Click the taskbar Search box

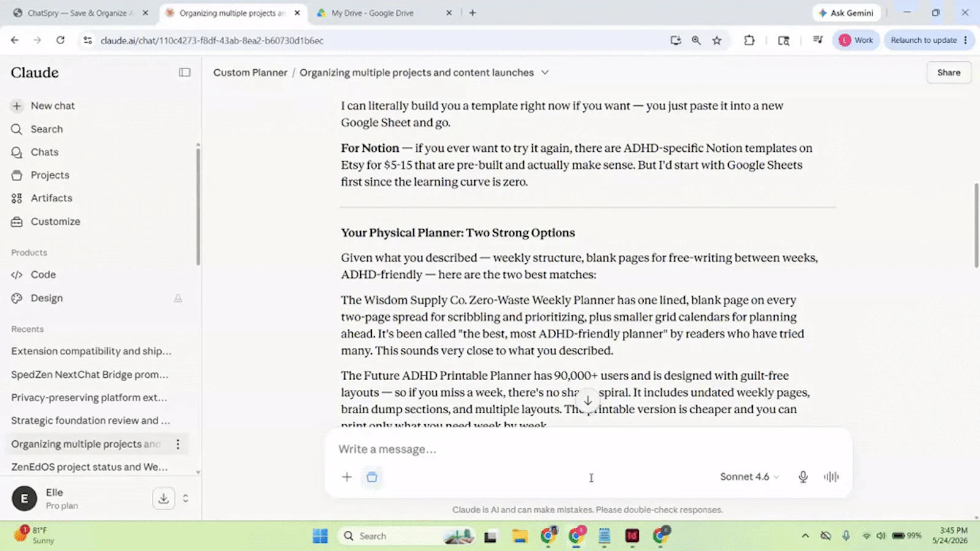pos(407,536)
